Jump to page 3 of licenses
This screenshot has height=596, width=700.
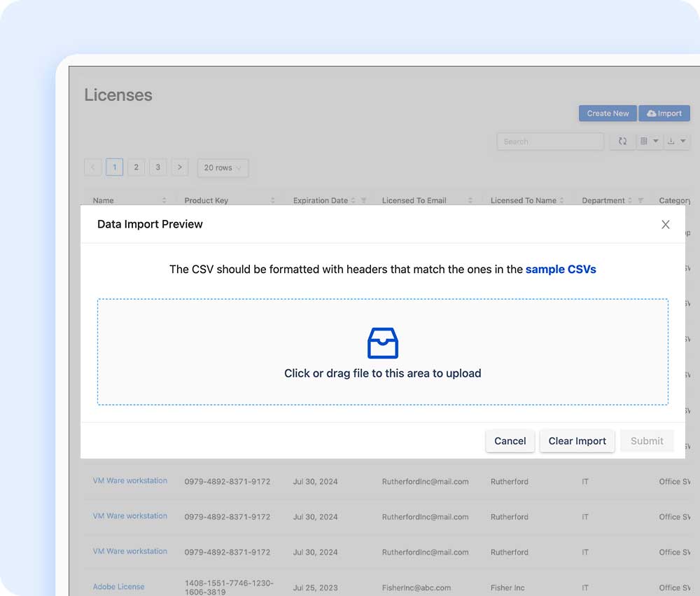tap(158, 167)
